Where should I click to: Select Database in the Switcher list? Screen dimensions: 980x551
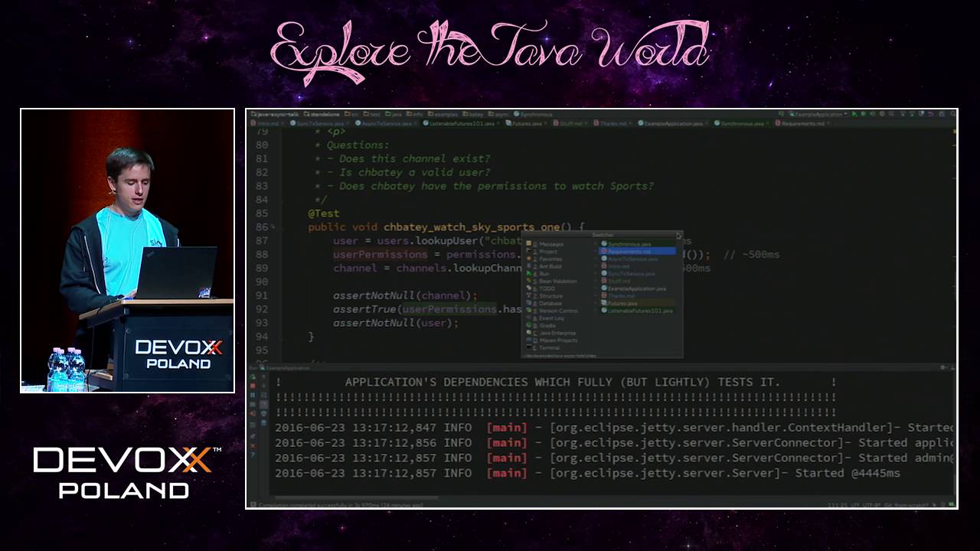(545, 303)
